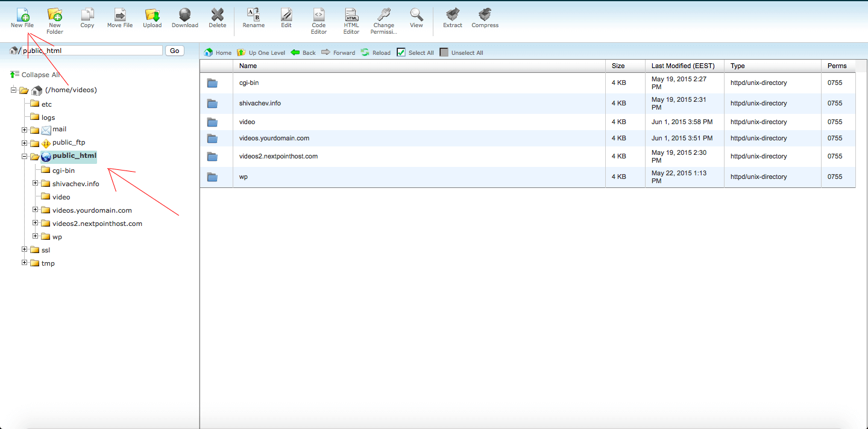Select mail folder in tree
Viewport: 868px width, 429px height.
59,129
